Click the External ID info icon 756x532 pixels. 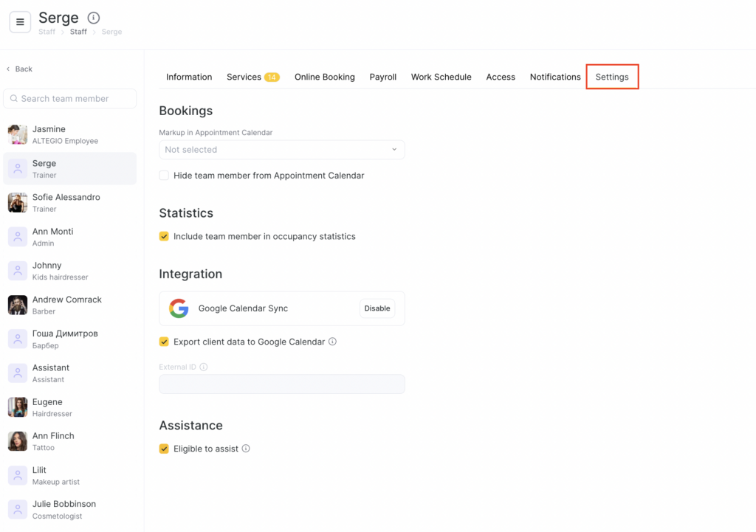[204, 367]
